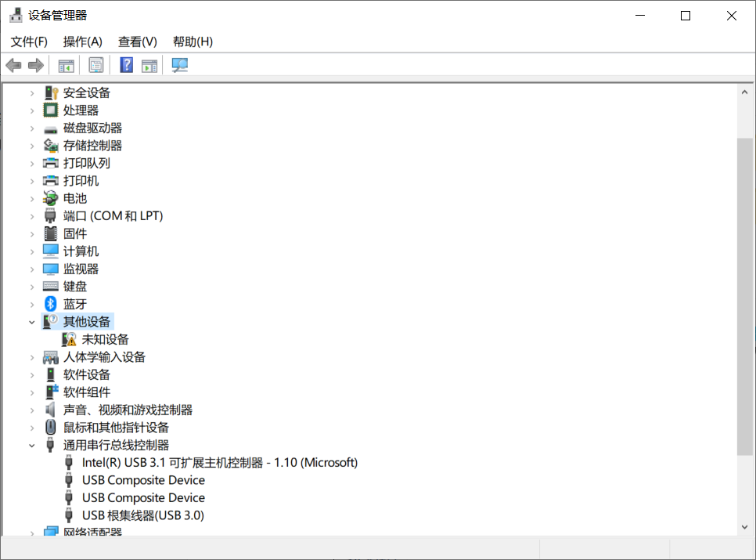756x560 pixels.
Task: Select the unknown device warning icon
Action: (70, 339)
